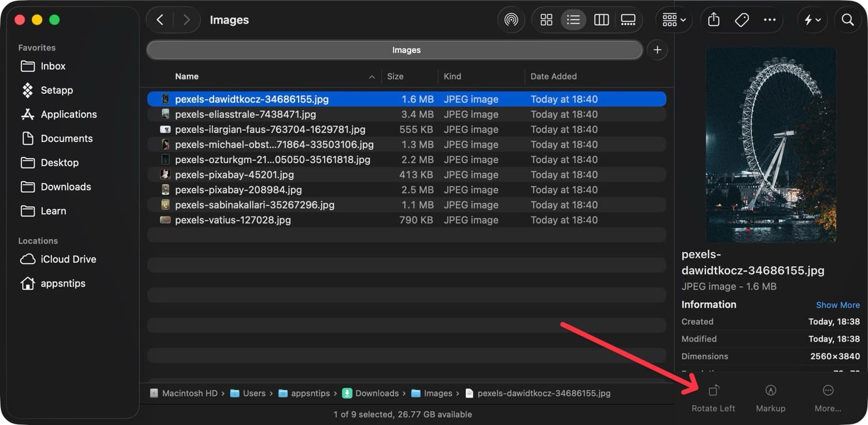Open the Share icon in the toolbar
Viewport: 868px width, 425px height.
coord(713,19)
